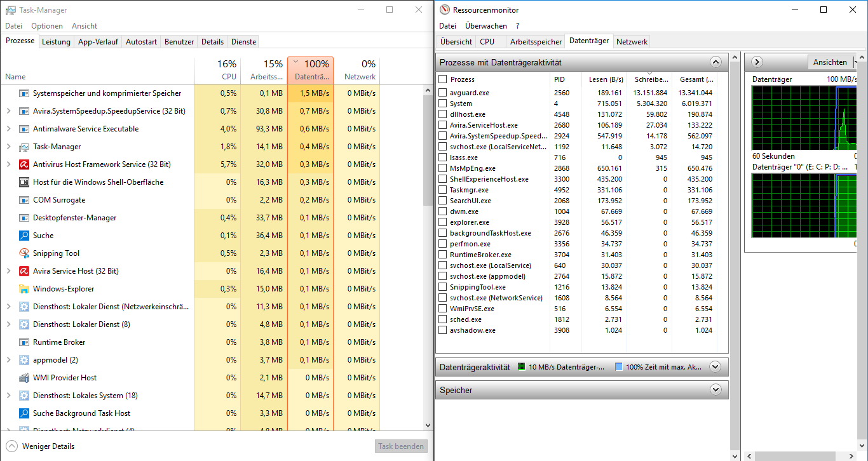868x461 pixels.
Task: Click the COM Surrogate process icon
Action: coord(24,200)
